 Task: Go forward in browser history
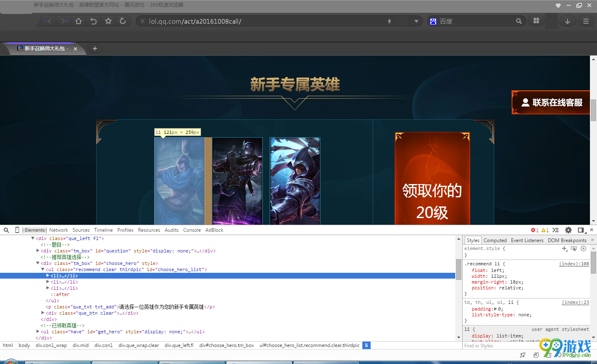click(64, 21)
